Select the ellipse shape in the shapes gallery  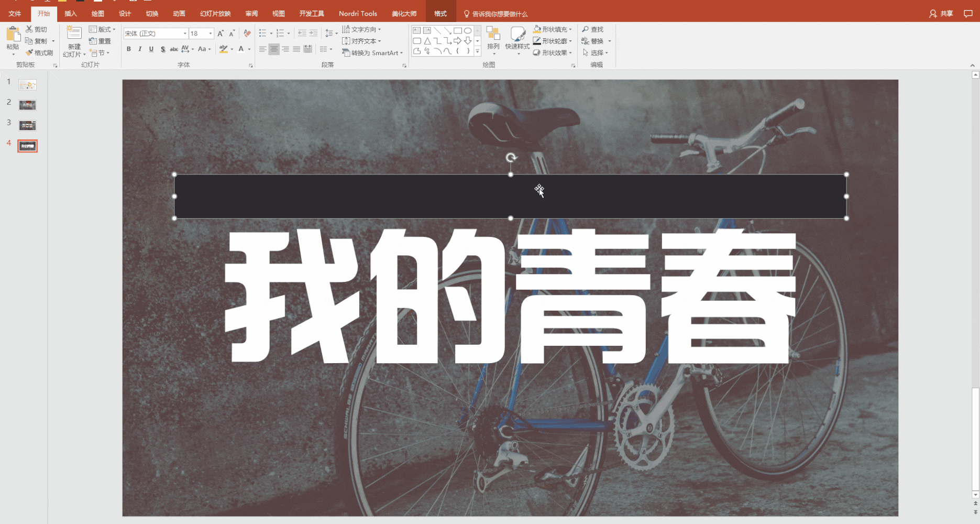[x=468, y=31]
